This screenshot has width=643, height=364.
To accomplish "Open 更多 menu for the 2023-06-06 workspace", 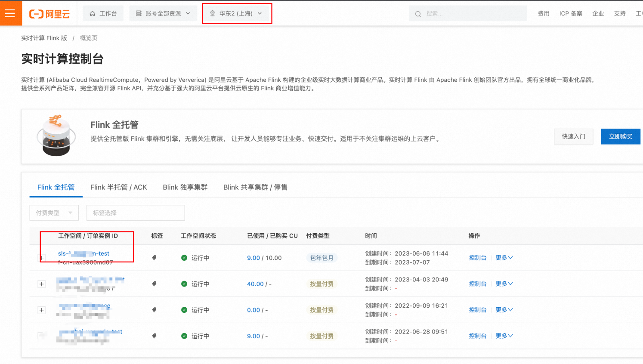I will coord(504,258).
